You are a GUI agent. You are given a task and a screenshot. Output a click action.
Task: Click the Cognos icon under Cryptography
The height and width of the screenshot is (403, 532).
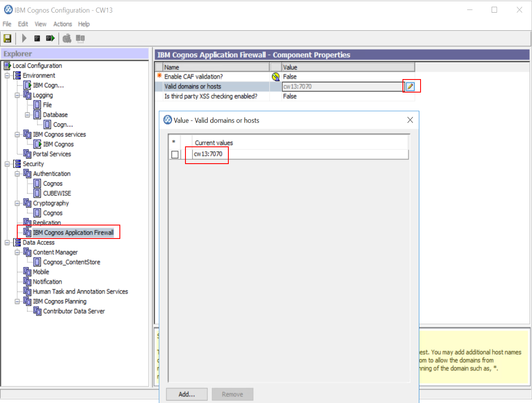(x=37, y=213)
